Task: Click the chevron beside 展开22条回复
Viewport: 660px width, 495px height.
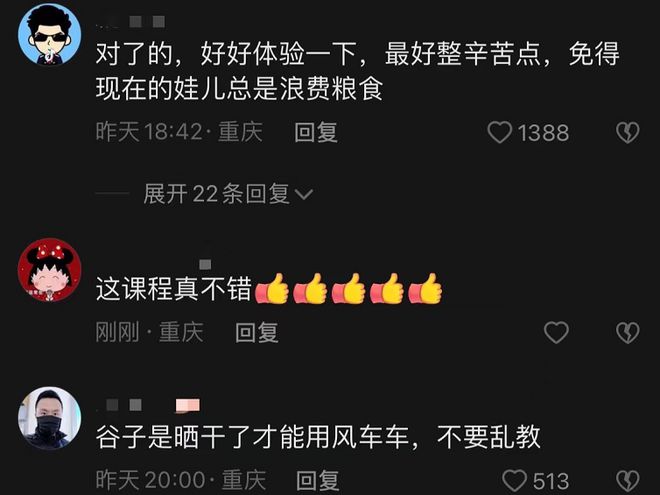Action: coord(304,194)
